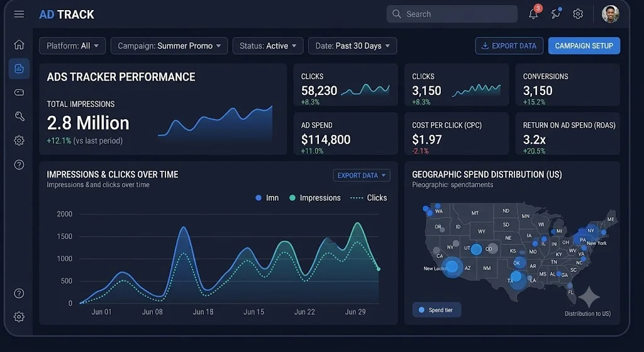
Task: Select the AD SPEND $114,800 card
Action: [x=345, y=133]
